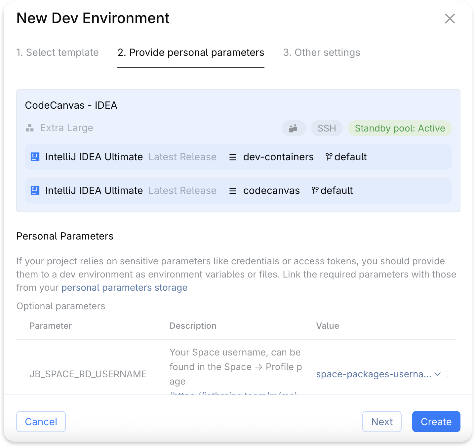Click IntelliJ IDEA Ultimate in the codecanvas row
Screen dimensions: 476x448
pyautogui.click(x=94, y=190)
